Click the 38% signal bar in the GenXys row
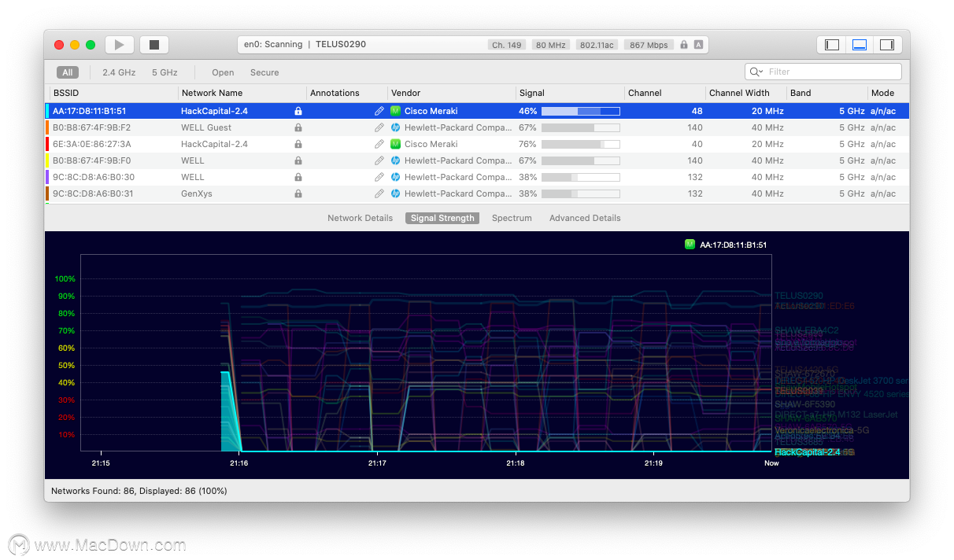The width and height of the screenshot is (954, 560). point(580,193)
